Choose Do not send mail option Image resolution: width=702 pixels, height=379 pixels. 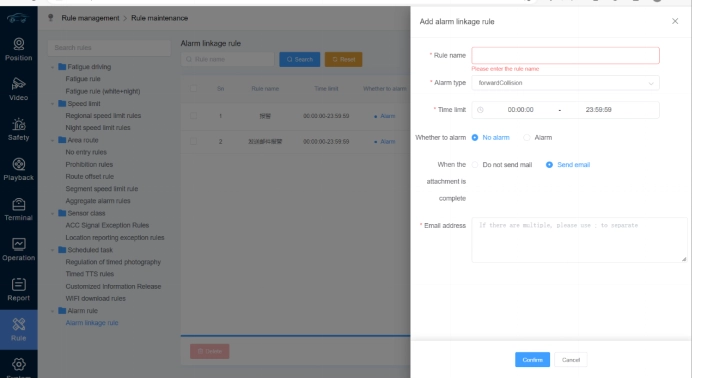475,165
